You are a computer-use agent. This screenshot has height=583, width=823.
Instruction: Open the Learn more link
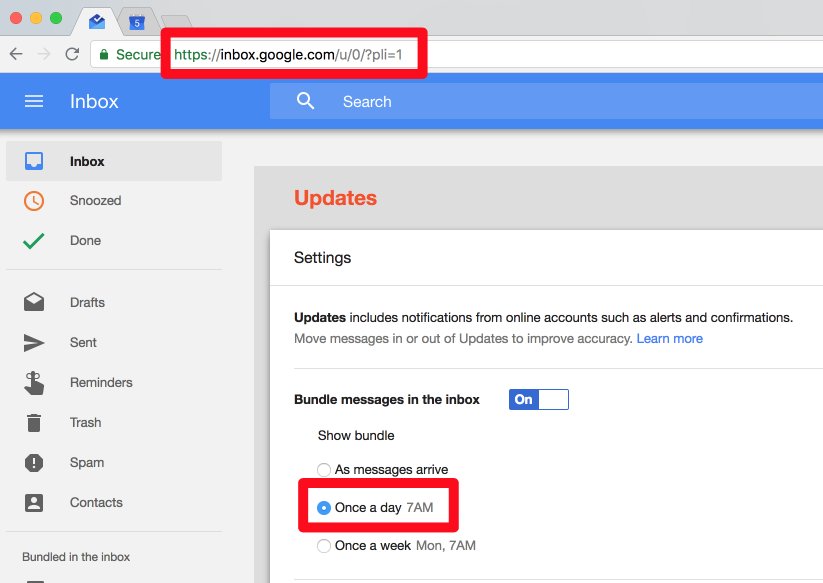(x=669, y=338)
